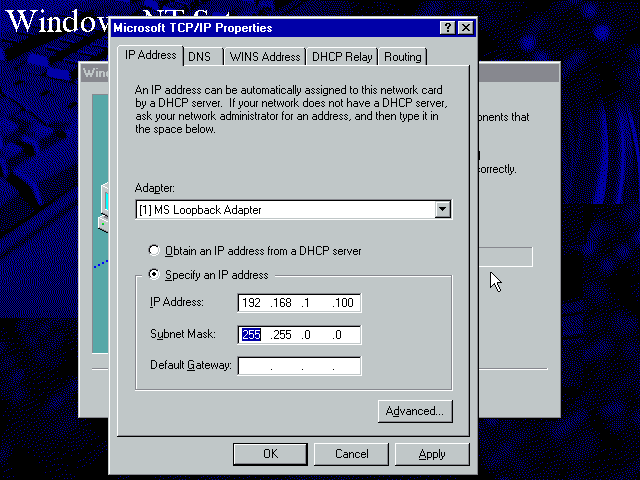640x480 pixels.
Task: Click the 100 octet of the IP address
Action: (344, 303)
